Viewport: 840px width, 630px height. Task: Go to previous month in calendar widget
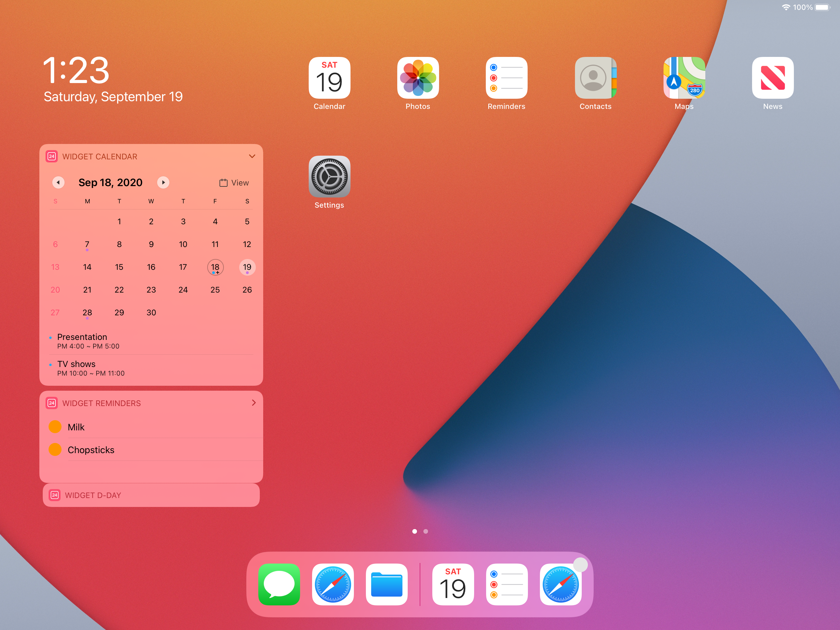click(x=58, y=182)
